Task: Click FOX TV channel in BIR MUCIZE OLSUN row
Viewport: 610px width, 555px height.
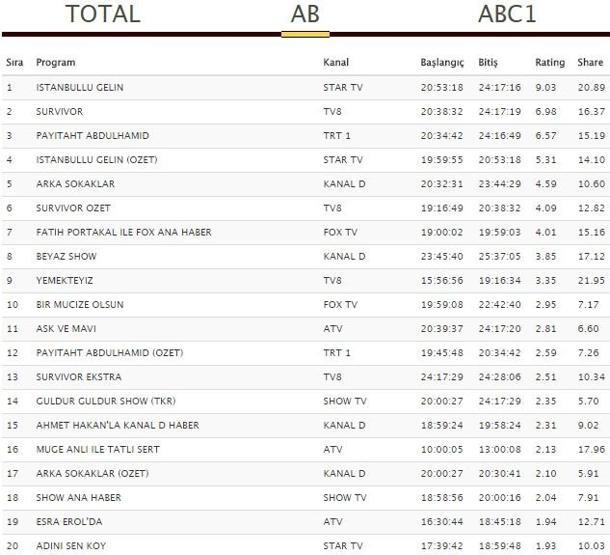Action: tap(340, 305)
